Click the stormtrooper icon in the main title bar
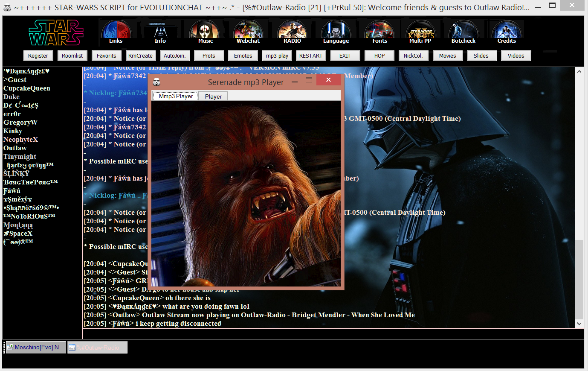588x371 pixels. [x=7, y=7]
